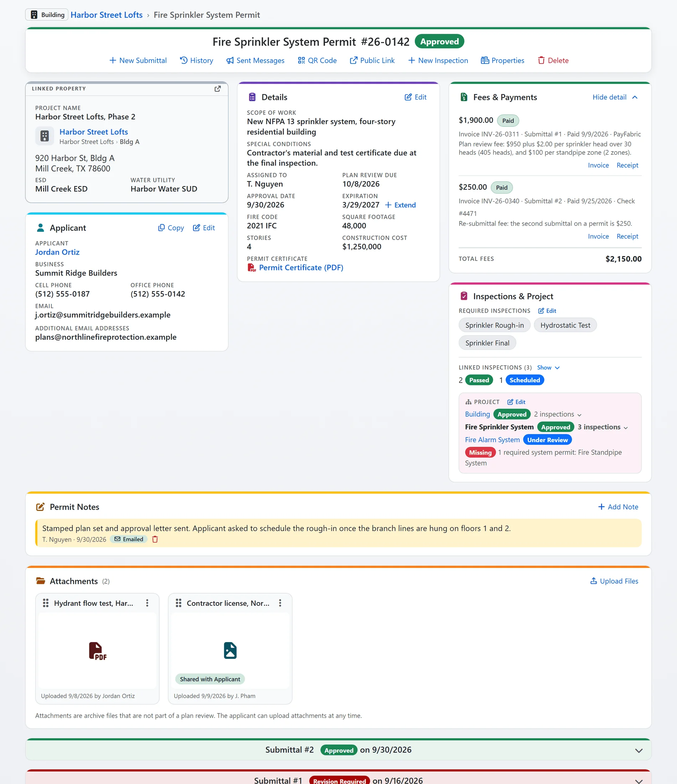
Task: Open the Public Link
Action: click(372, 61)
